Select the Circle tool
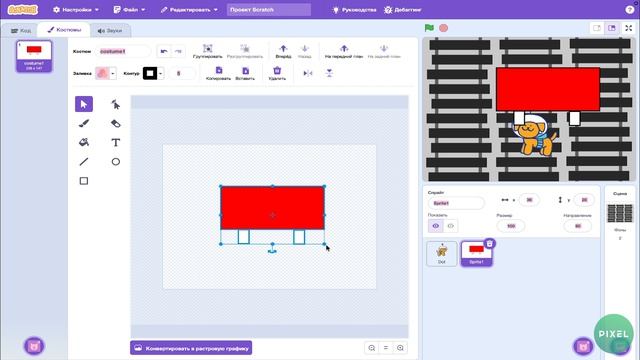Screen dimensions: 640x360 tap(116, 162)
